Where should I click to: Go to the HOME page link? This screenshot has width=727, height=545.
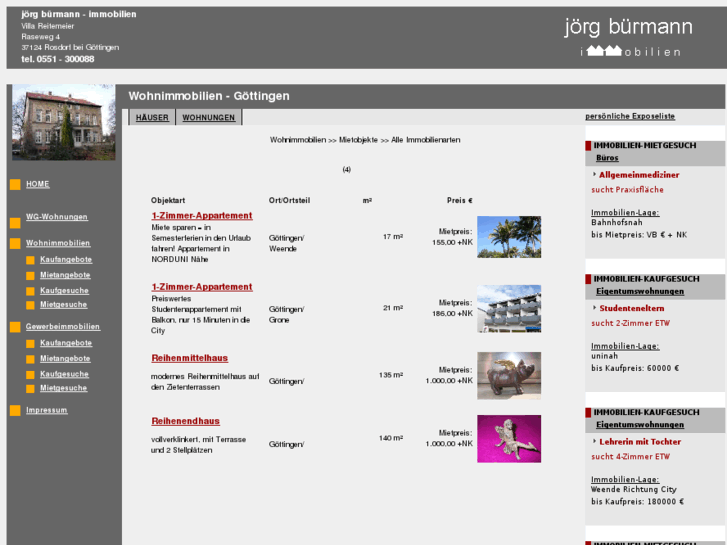[x=38, y=184]
